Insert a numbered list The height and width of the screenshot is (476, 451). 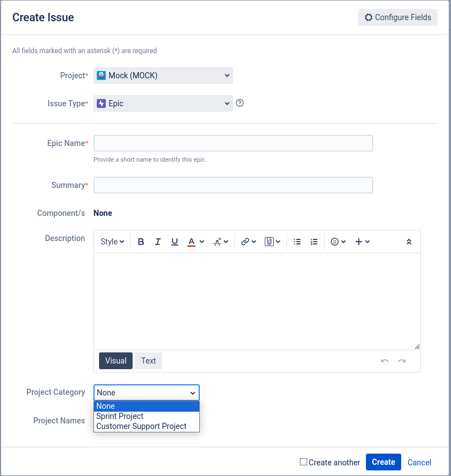[314, 242]
